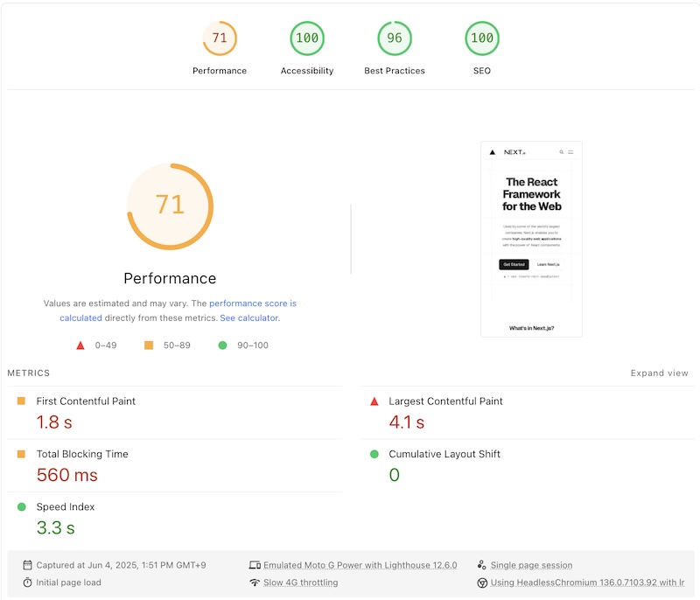The image size is (700, 600).
Task: Click the orange square beside First Contentful Paint
Action: click(21, 401)
